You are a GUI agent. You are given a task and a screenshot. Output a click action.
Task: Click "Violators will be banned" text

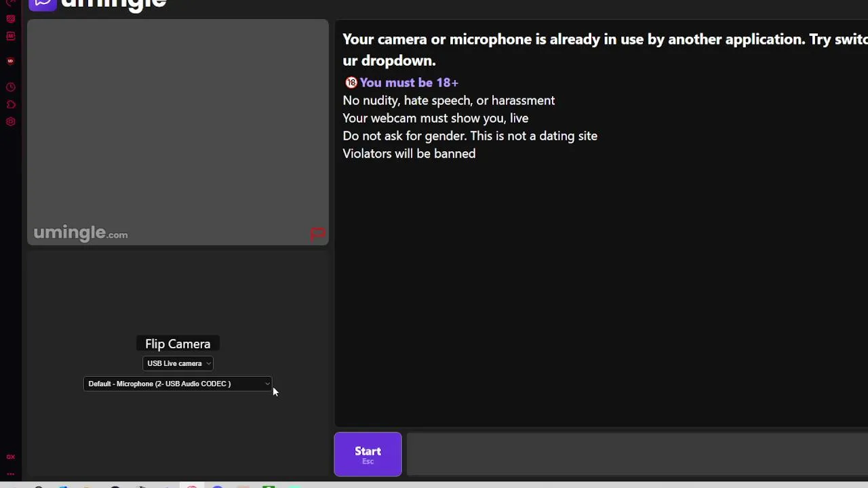pyautogui.click(x=409, y=154)
